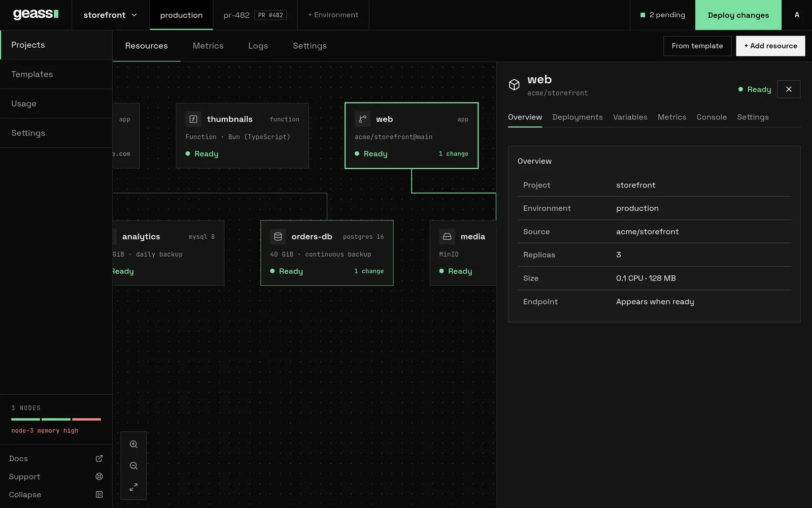Screen dimensions: 812x508
Task: Select the project Metrics tab
Action: coord(208,46)
